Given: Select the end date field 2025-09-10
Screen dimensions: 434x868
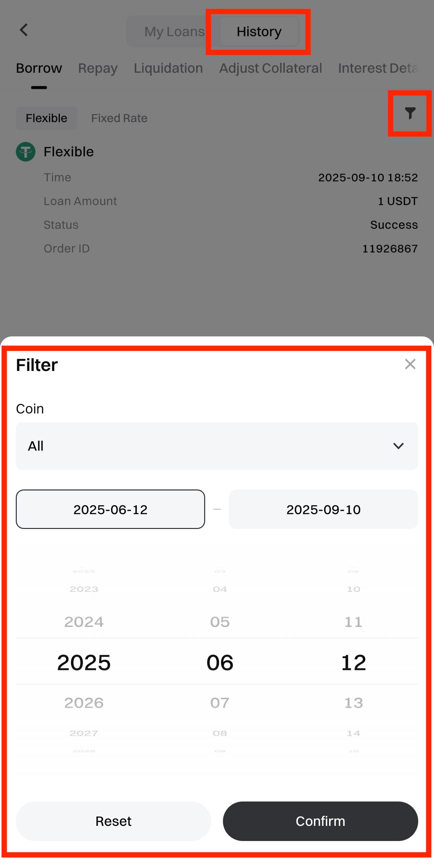Looking at the screenshot, I should (x=323, y=509).
